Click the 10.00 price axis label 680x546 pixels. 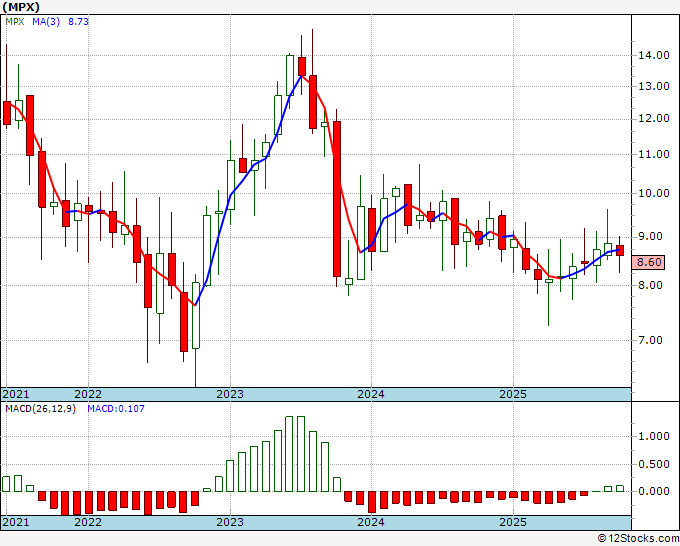pyautogui.click(x=653, y=193)
